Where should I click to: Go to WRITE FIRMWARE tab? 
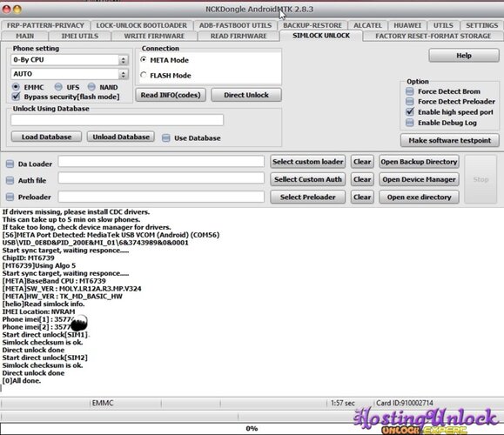pos(154,36)
